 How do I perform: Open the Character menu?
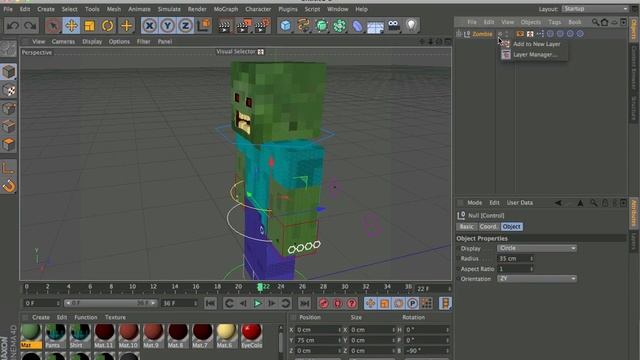pyautogui.click(x=258, y=9)
